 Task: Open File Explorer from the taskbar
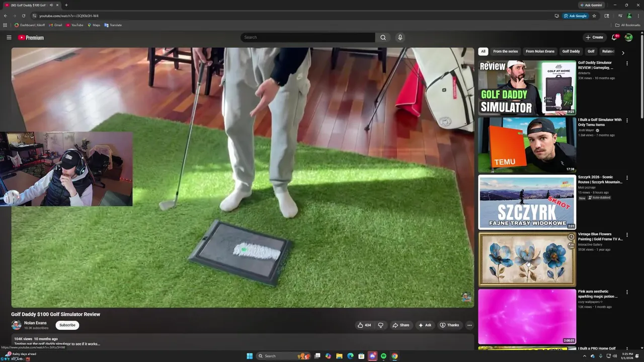(339, 356)
